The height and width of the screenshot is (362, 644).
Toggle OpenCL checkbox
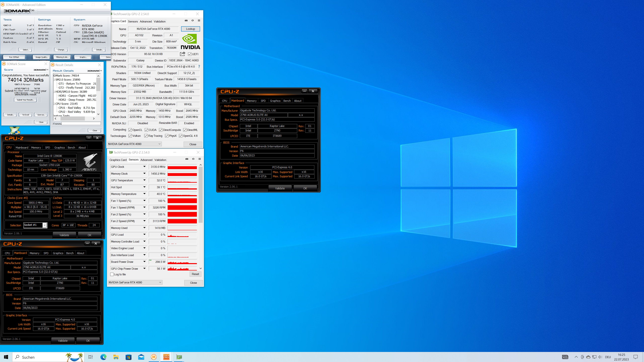(x=130, y=130)
